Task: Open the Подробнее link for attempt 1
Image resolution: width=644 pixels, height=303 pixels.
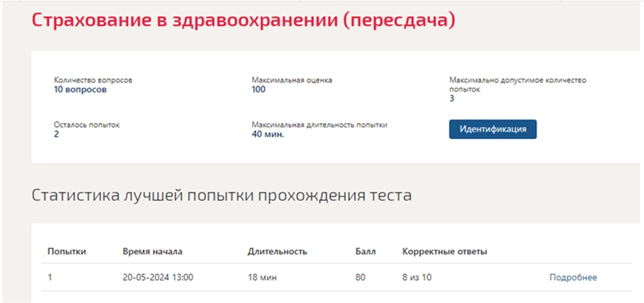Action: (573, 277)
